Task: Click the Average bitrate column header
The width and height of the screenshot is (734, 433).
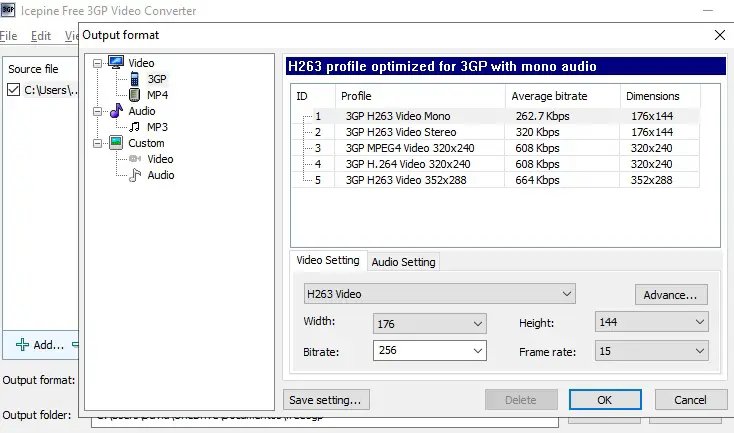Action: pyautogui.click(x=563, y=96)
